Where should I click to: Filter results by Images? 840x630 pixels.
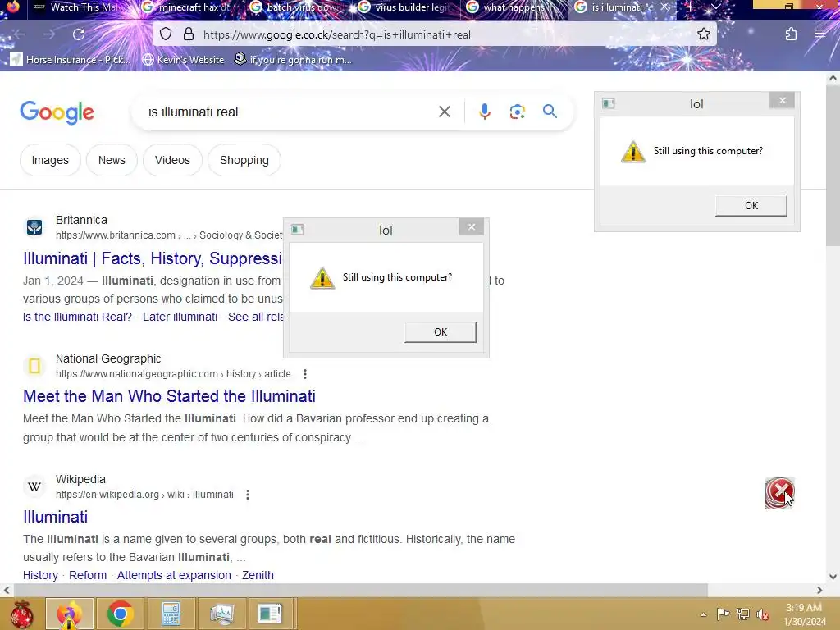(x=50, y=160)
